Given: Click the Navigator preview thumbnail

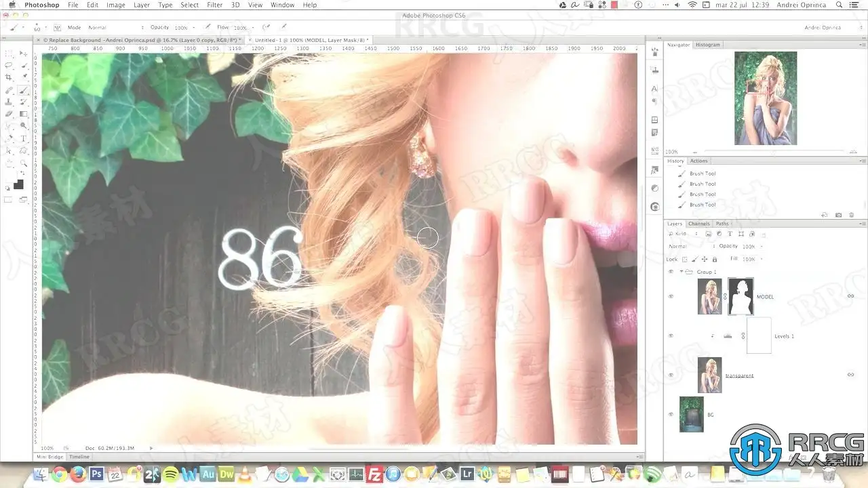Looking at the screenshot, I should [x=766, y=98].
